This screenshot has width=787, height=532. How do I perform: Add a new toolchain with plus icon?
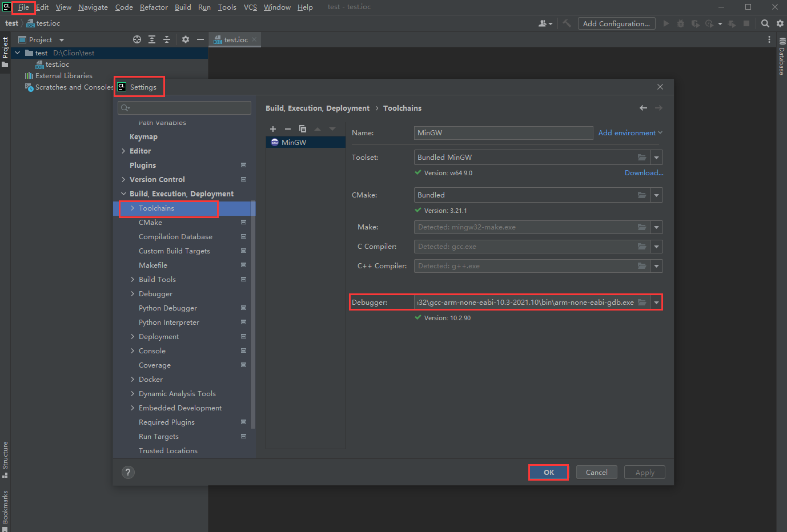pos(273,129)
